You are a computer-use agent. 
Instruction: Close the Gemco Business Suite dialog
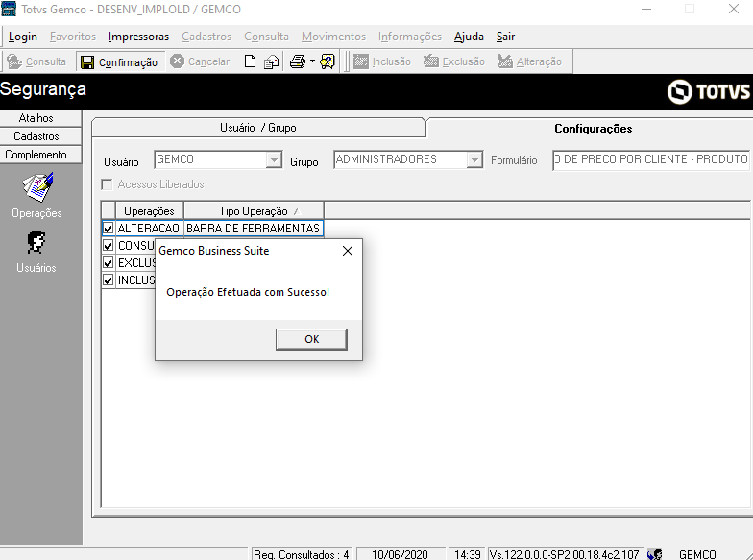[x=348, y=251]
